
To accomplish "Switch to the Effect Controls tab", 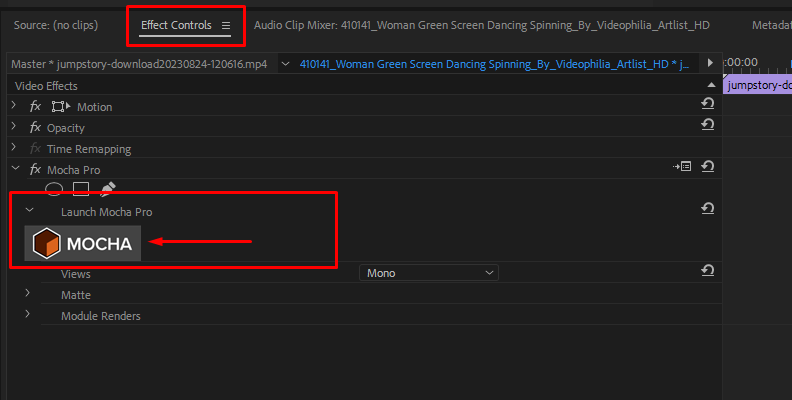I will pos(176,25).
